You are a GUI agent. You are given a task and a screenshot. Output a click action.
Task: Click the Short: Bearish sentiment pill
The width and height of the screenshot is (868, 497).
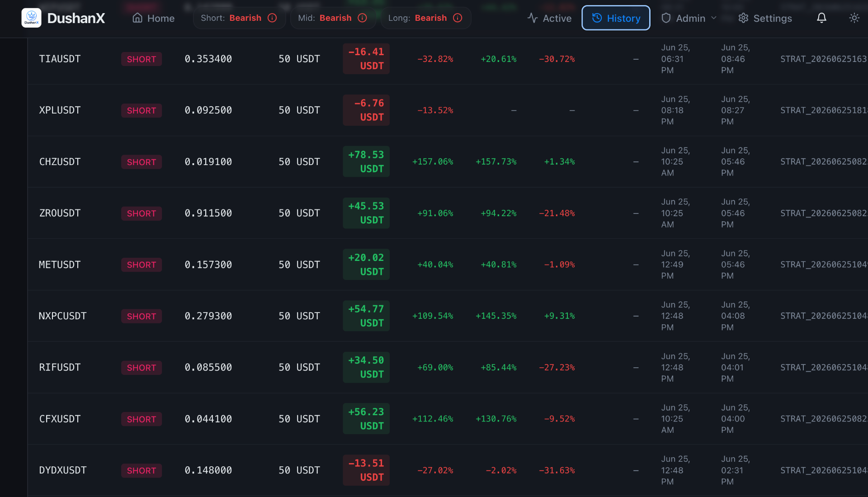tap(239, 18)
